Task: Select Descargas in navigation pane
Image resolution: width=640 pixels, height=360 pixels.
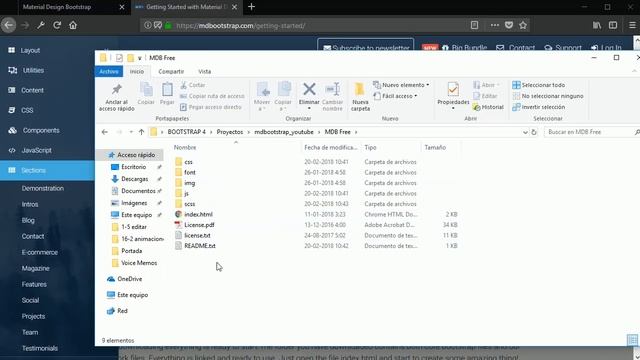Action: [x=134, y=179]
